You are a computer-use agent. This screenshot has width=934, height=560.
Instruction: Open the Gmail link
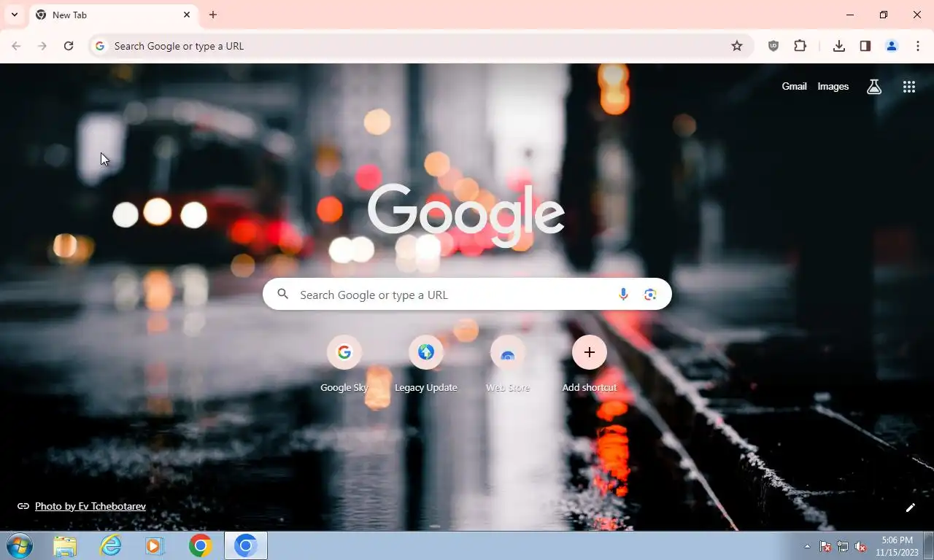(x=794, y=87)
